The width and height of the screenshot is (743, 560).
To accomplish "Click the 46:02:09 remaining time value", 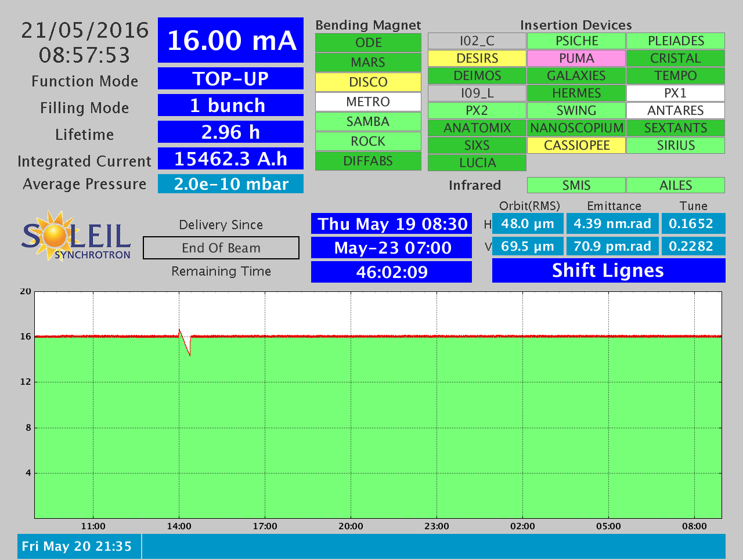I will click(392, 272).
